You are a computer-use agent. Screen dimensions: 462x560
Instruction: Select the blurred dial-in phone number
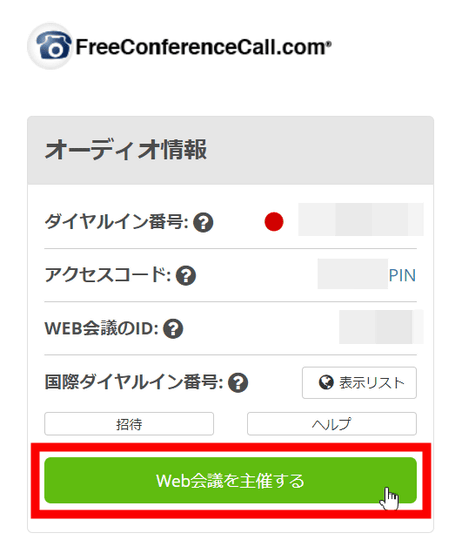361,219
